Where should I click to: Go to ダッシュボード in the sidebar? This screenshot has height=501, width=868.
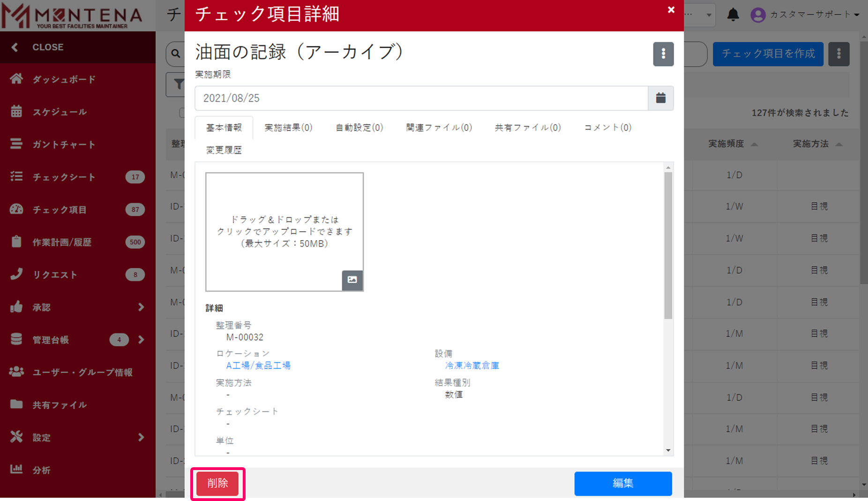64,79
